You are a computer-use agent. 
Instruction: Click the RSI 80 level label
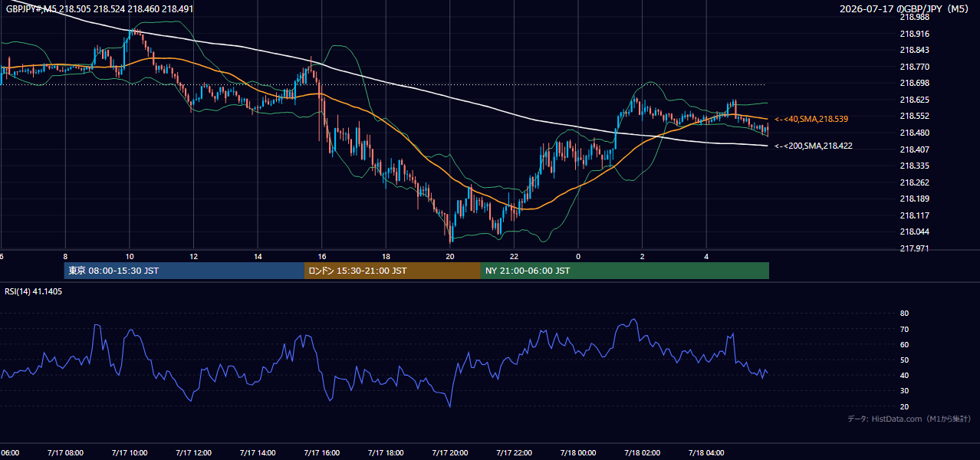(904, 314)
